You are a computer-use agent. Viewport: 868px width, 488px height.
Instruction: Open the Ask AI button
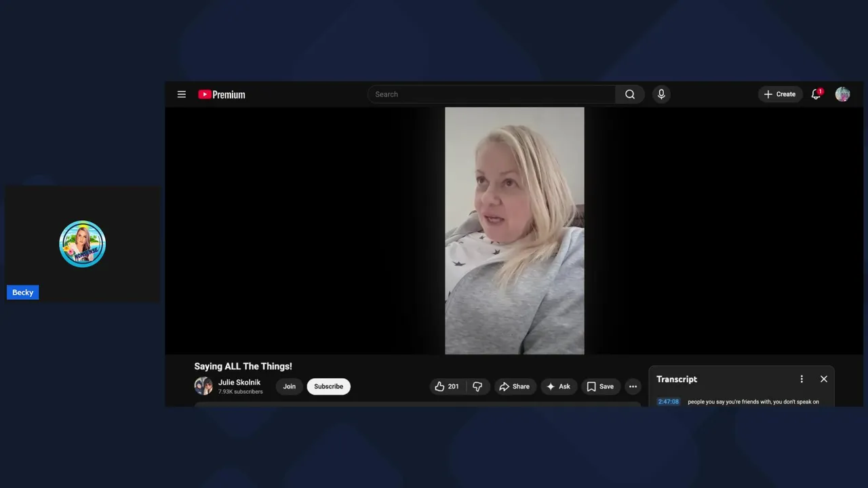558,386
